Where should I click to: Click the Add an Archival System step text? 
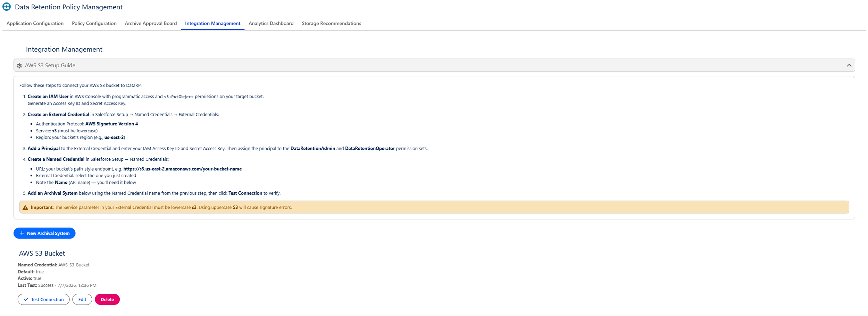tap(52, 193)
